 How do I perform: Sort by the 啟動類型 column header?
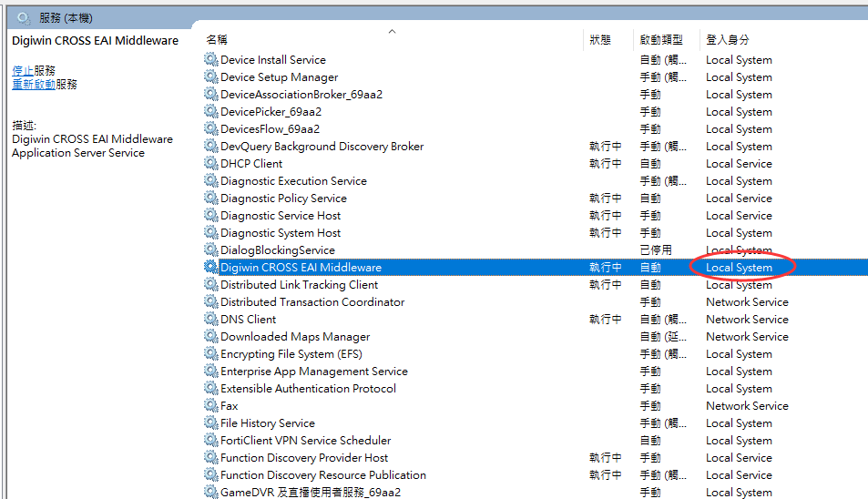tap(661, 40)
